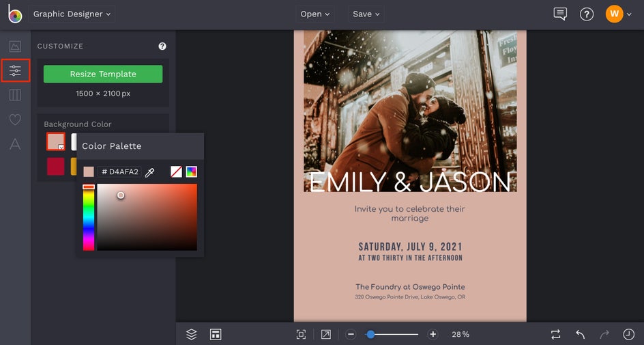Click the Resize Template button
Screen dimensions: 644x345
click(x=103, y=74)
